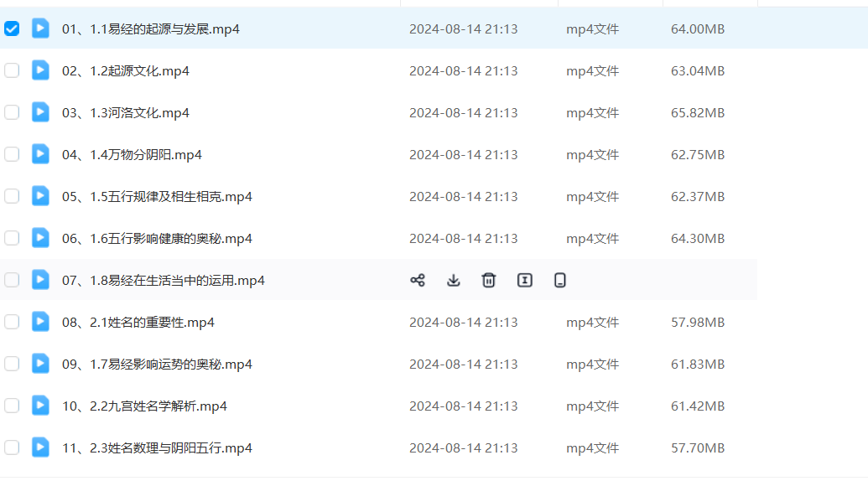
Task: Open the file 05、1.5五行规律及相生相克.mp4
Action: (x=157, y=197)
